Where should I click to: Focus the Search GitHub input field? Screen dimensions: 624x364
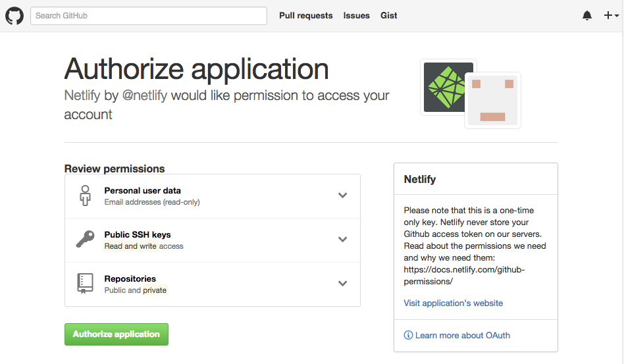coord(149,16)
